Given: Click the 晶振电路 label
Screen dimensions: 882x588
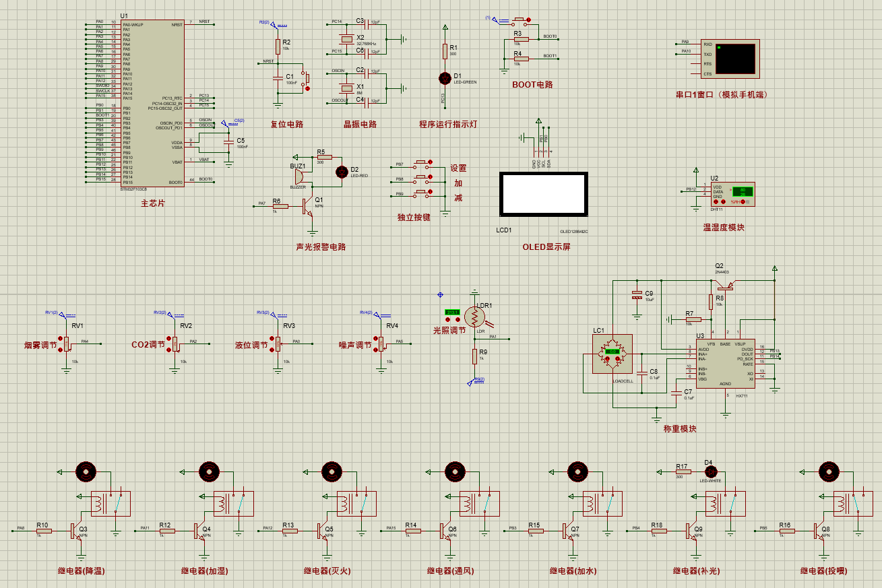Looking at the screenshot, I should [x=360, y=124].
